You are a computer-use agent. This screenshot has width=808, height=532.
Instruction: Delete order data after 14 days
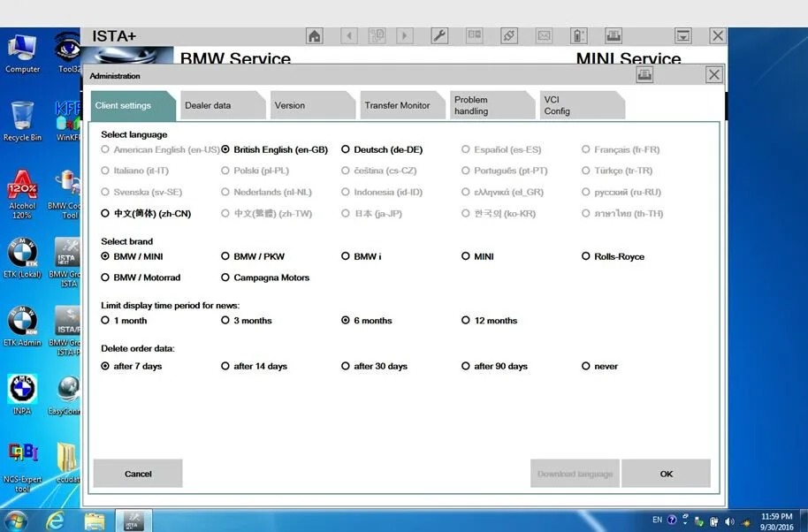[254, 366]
